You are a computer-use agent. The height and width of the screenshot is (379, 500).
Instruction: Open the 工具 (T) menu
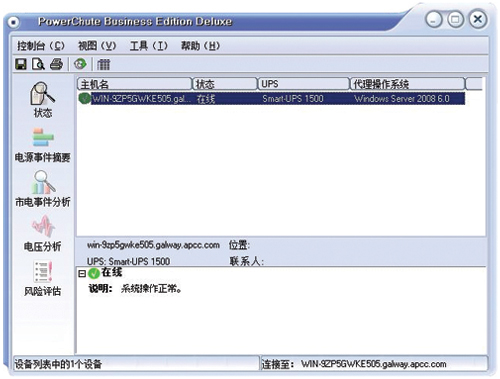point(149,46)
